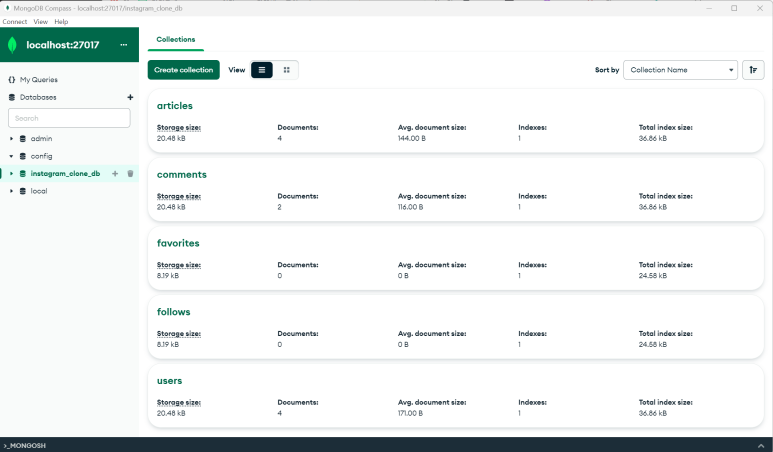Click the instagram_clone_db database icon
Viewport: 773px width, 452px height.
tap(23, 174)
